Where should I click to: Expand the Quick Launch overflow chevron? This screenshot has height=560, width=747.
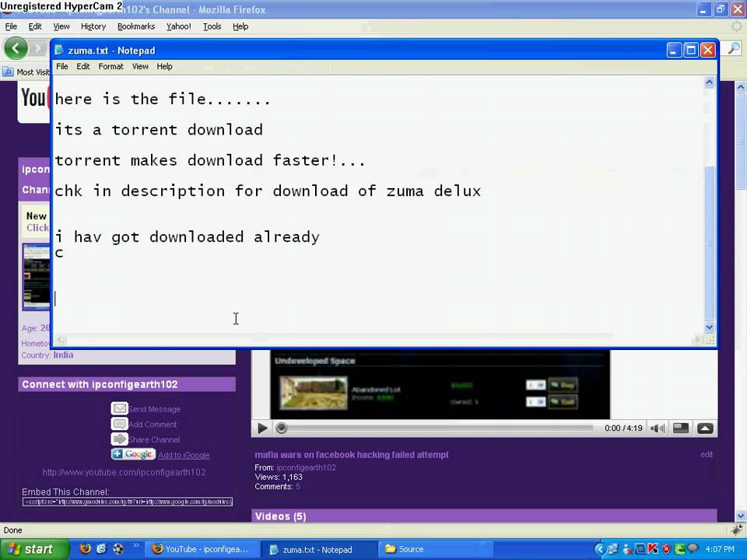point(136,545)
